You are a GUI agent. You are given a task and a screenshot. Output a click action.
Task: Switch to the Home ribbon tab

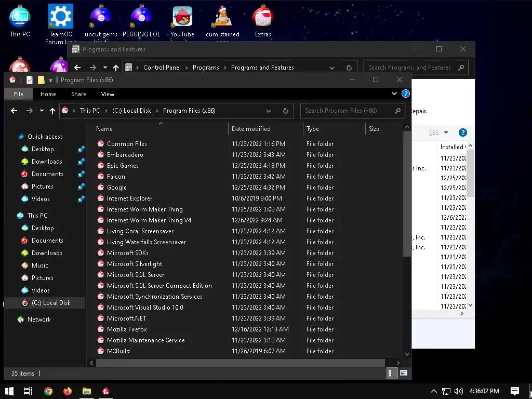[48, 94]
